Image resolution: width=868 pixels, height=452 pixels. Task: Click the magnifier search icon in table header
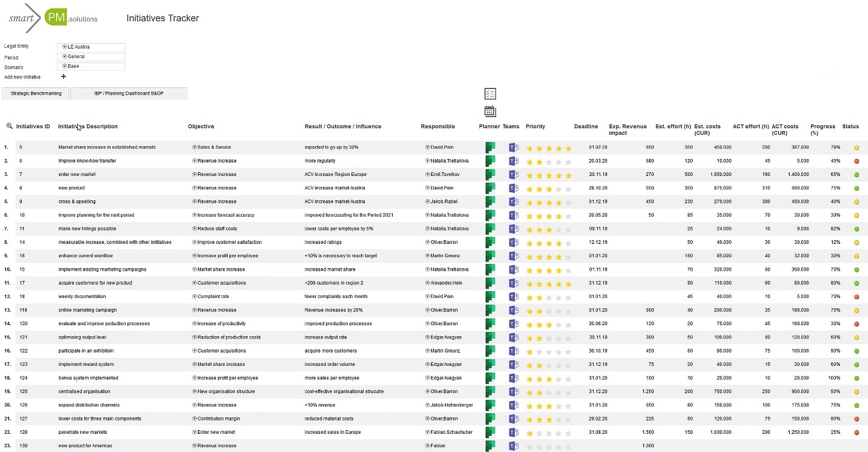point(9,126)
